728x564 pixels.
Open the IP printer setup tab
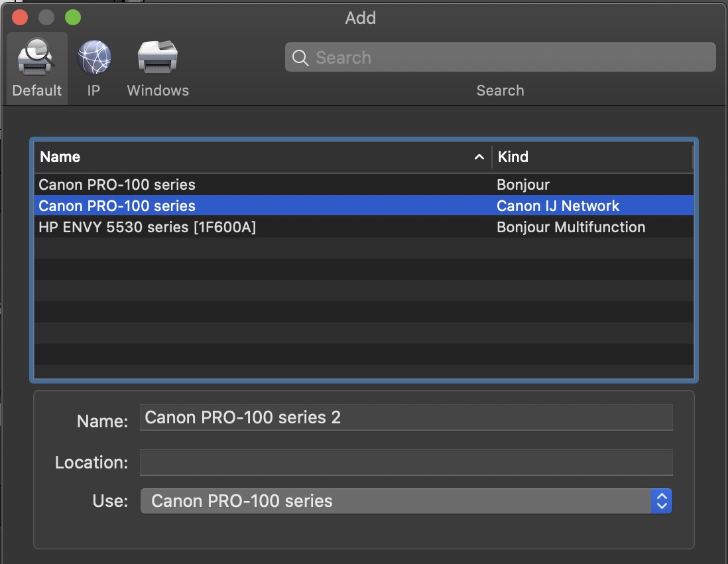point(93,66)
